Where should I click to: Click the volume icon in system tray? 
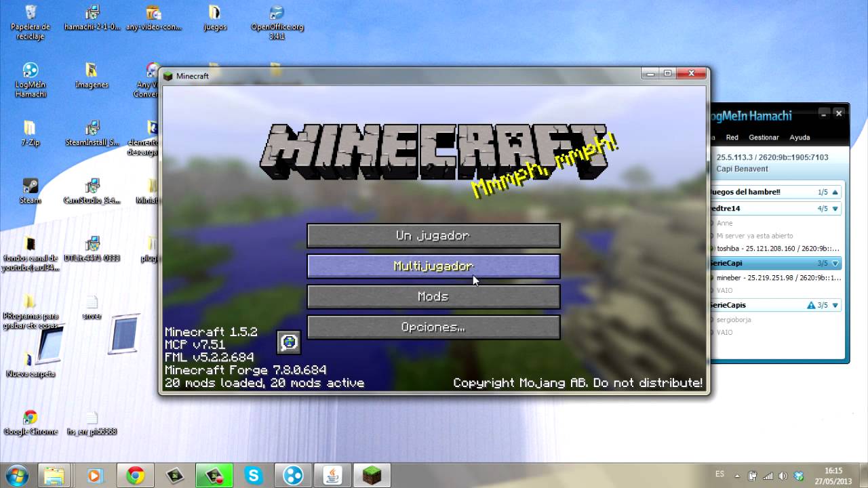click(x=783, y=476)
